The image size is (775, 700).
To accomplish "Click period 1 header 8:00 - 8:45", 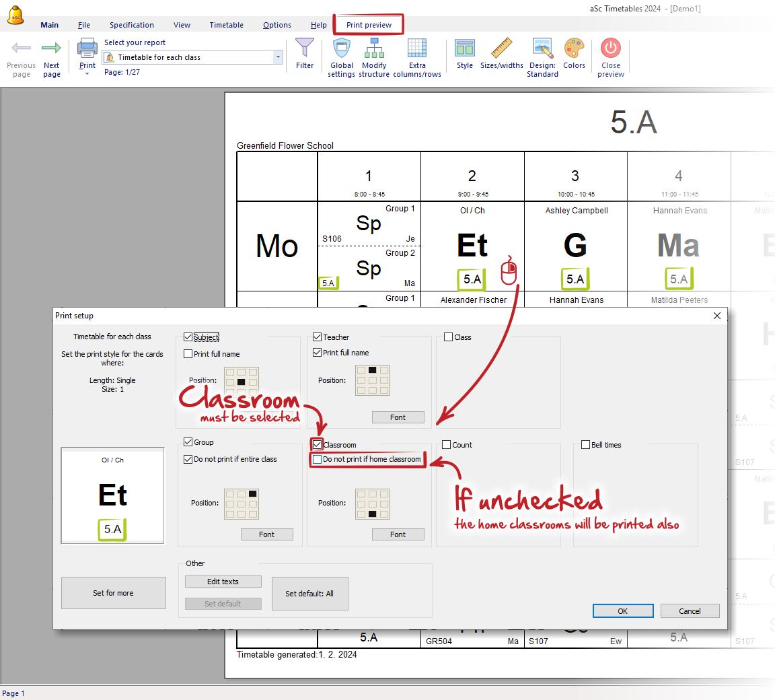I will (369, 177).
